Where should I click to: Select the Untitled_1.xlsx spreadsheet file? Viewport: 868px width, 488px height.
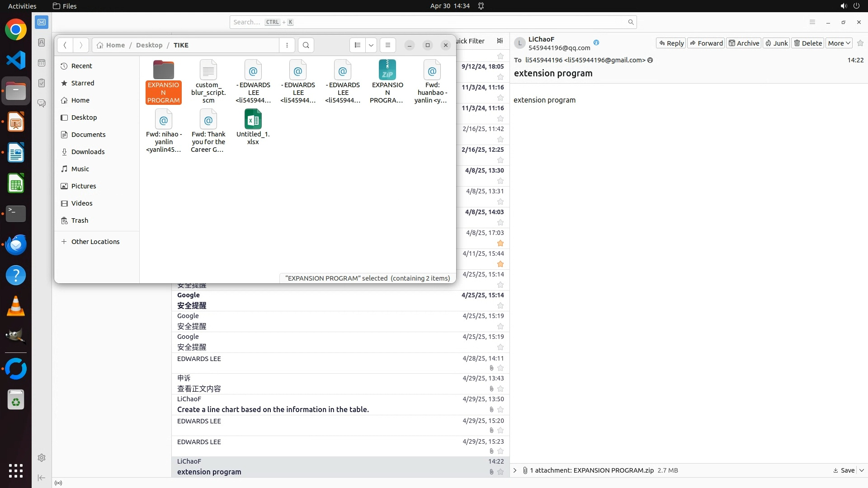coord(253,120)
